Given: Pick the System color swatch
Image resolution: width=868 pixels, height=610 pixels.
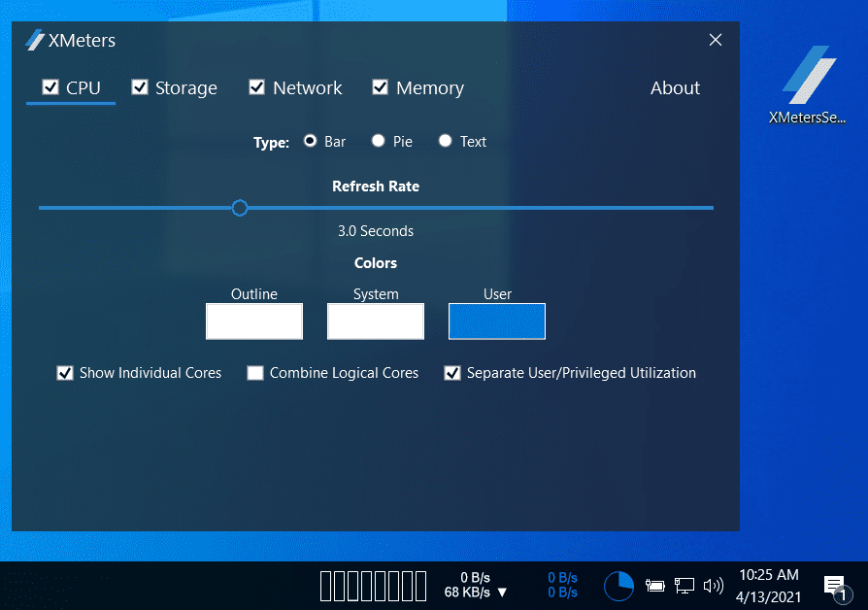Looking at the screenshot, I should coord(376,321).
